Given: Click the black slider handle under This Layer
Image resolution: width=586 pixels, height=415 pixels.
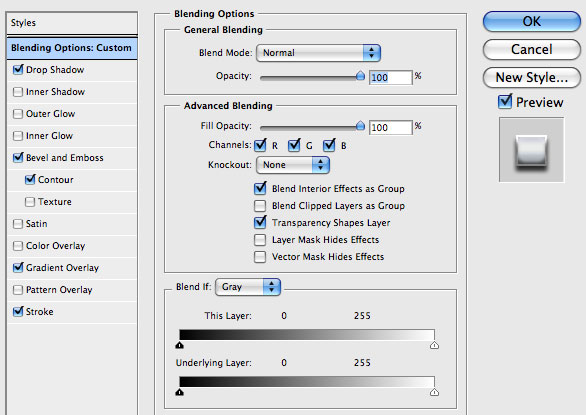Looking at the screenshot, I should point(179,345).
